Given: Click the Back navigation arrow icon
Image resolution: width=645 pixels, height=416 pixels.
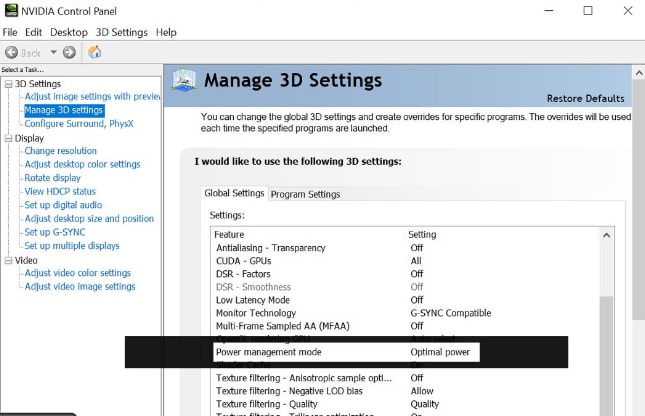Looking at the screenshot, I should point(12,52).
